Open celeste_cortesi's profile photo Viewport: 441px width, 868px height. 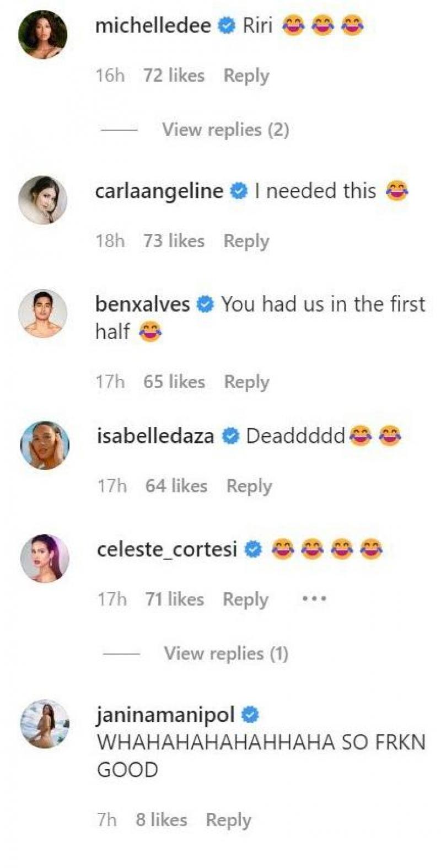tap(45, 558)
